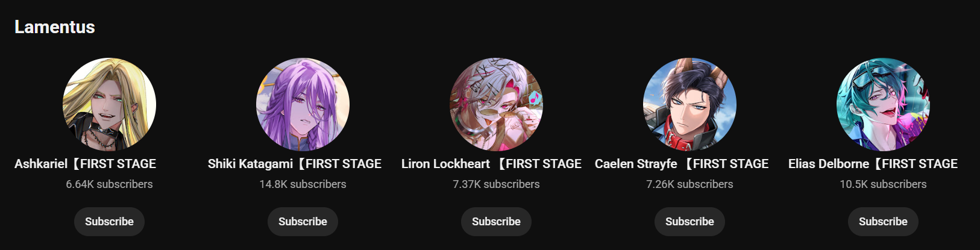Click the Lamentus section heading

[55, 27]
